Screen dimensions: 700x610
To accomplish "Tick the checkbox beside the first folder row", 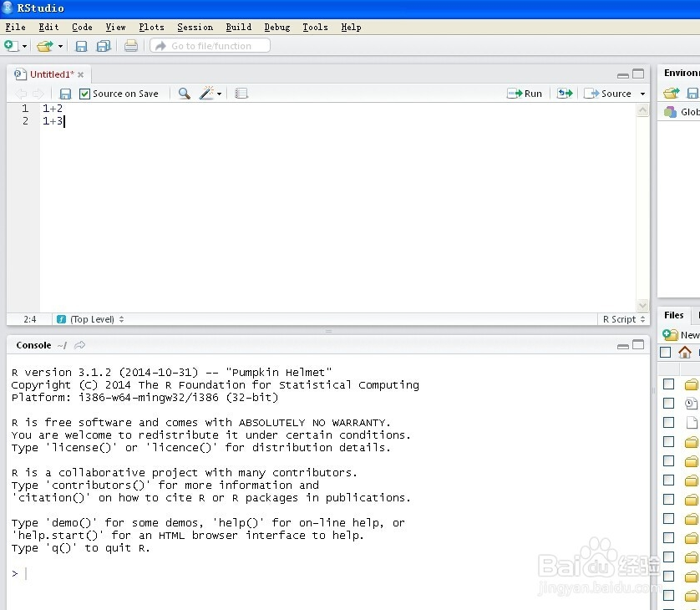I will coord(668,384).
